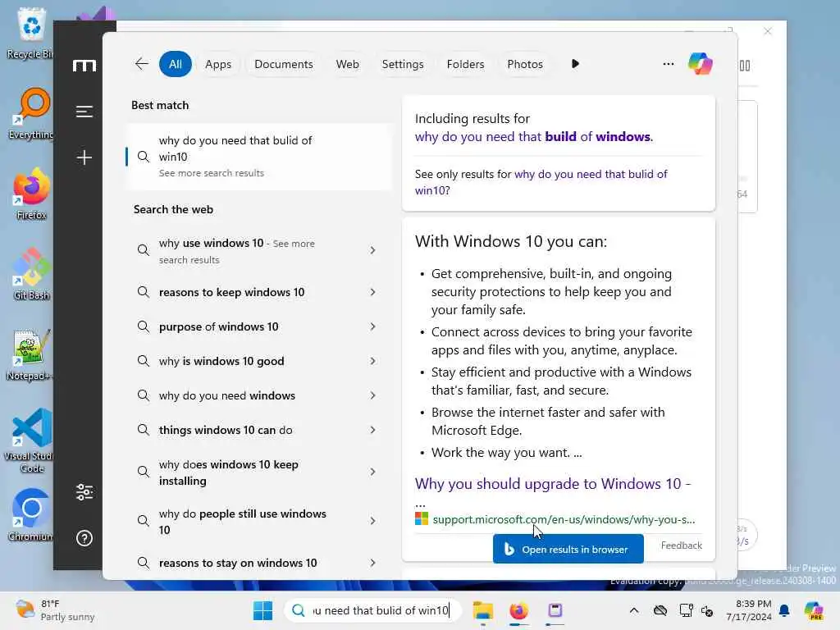This screenshot has height=630, width=840.
Task: Click the 'Open results in browser' button
Action: tap(568, 549)
